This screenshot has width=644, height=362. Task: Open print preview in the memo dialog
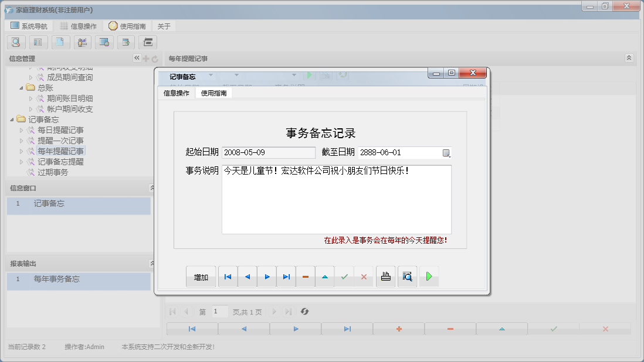click(x=407, y=276)
